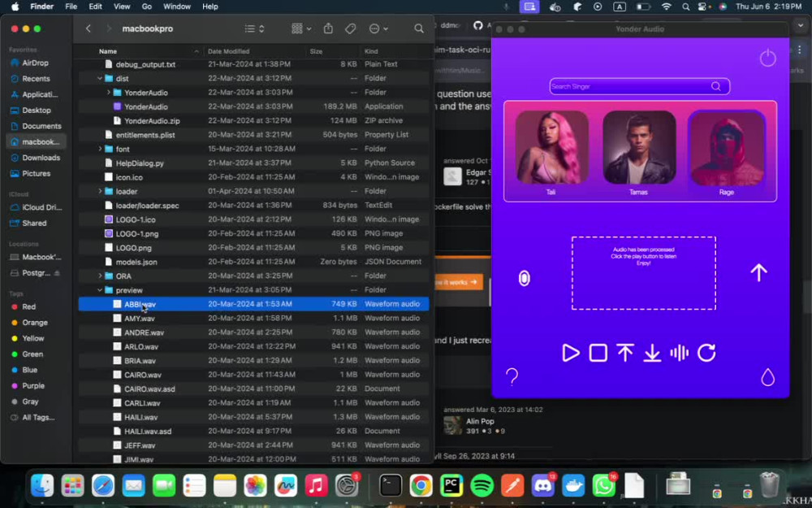Viewport: 812px width, 508px height.
Task: Click the circular refresh icon in Yonder Audio
Action: [706, 353]
